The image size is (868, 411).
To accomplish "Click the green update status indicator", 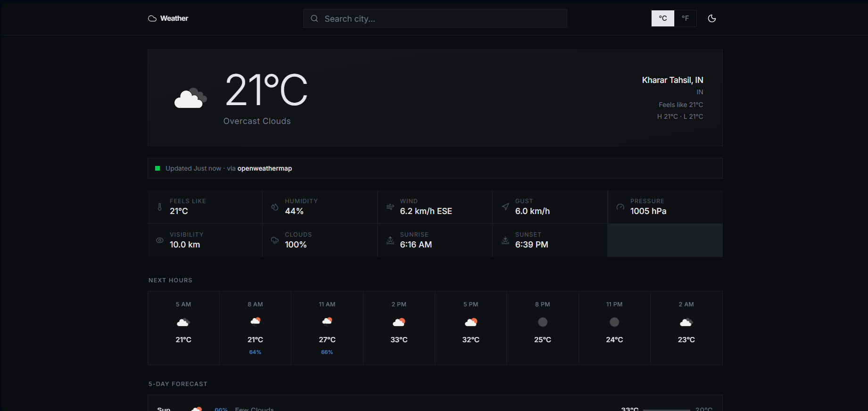I will coord(157,168).
